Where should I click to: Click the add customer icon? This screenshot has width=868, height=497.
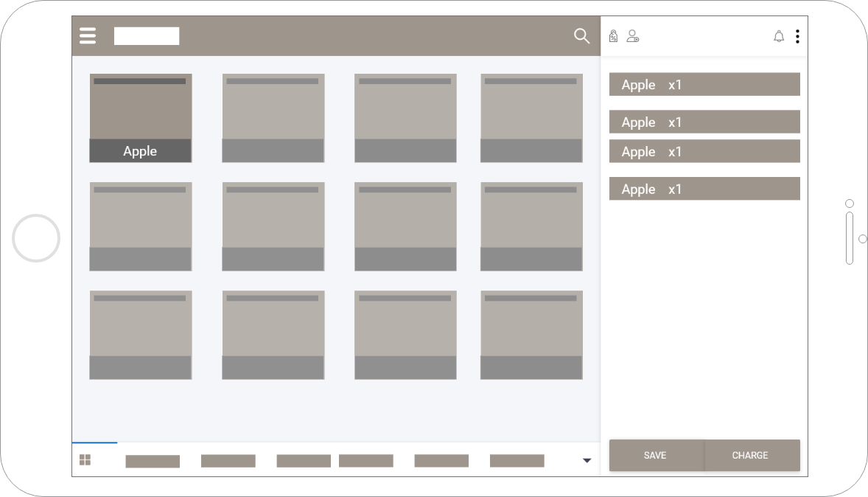point(632,36)
